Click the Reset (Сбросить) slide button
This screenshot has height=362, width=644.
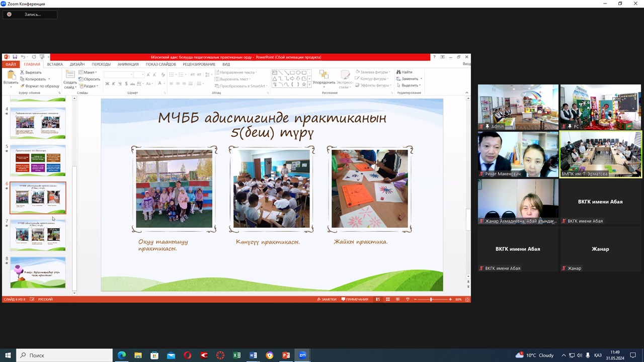[x=91, y=79]
